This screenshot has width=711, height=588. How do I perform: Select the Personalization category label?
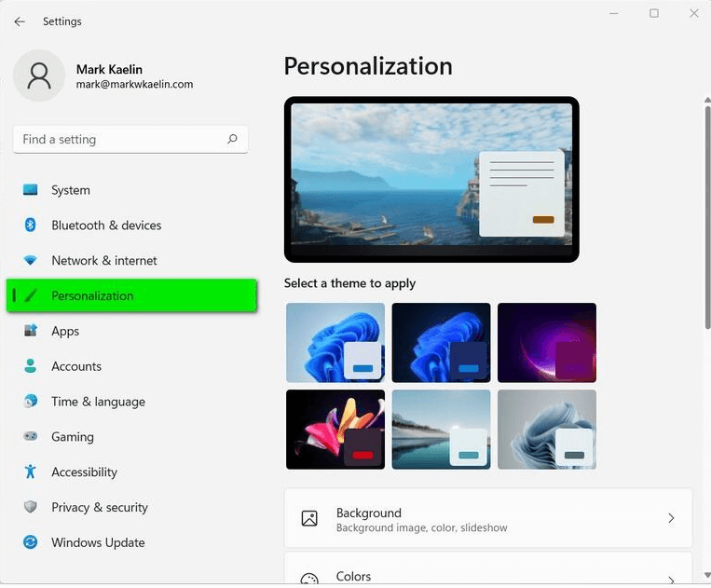92,295
